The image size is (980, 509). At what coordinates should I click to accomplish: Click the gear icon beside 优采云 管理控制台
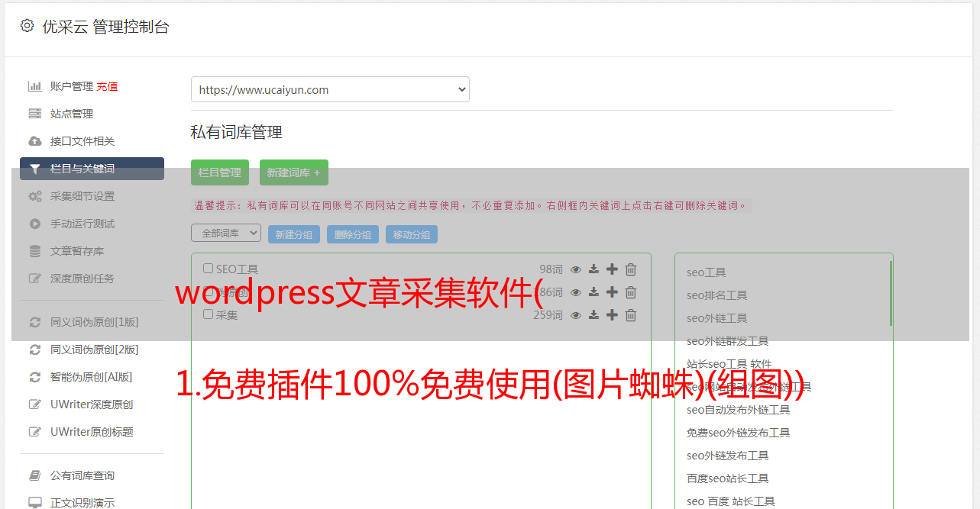27,26
